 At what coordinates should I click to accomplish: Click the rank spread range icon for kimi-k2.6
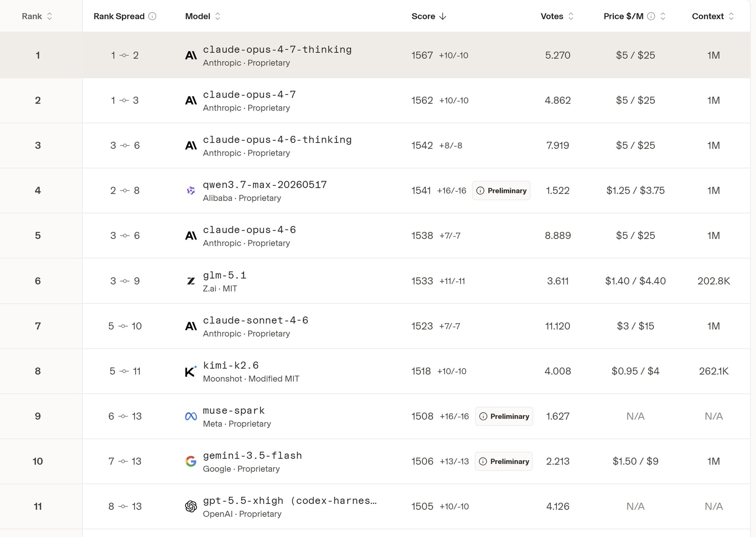(124, 371)
